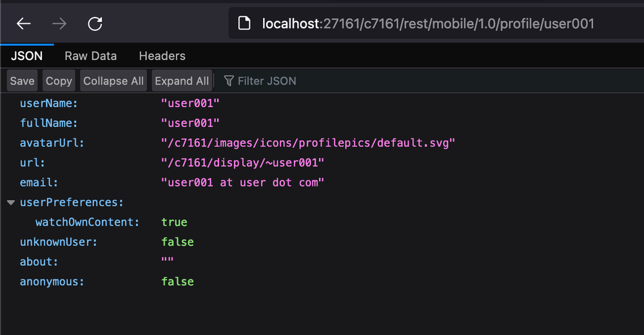This screenshot has width=644, height=335.
Task: Click the Expand All button
Action: [x=182, y=81]
